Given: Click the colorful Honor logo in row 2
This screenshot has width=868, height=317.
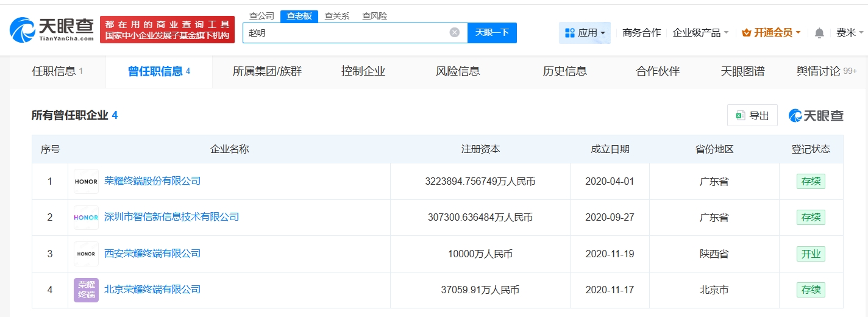Looking at the screenshot, I should tap(86, 218).
